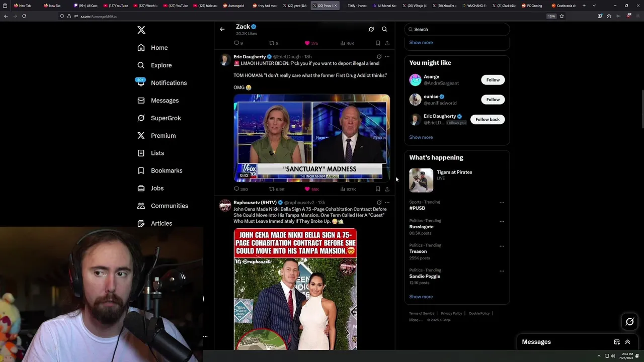Bookmark this page with star icon
644x362 pixels.
coord(561,16)
